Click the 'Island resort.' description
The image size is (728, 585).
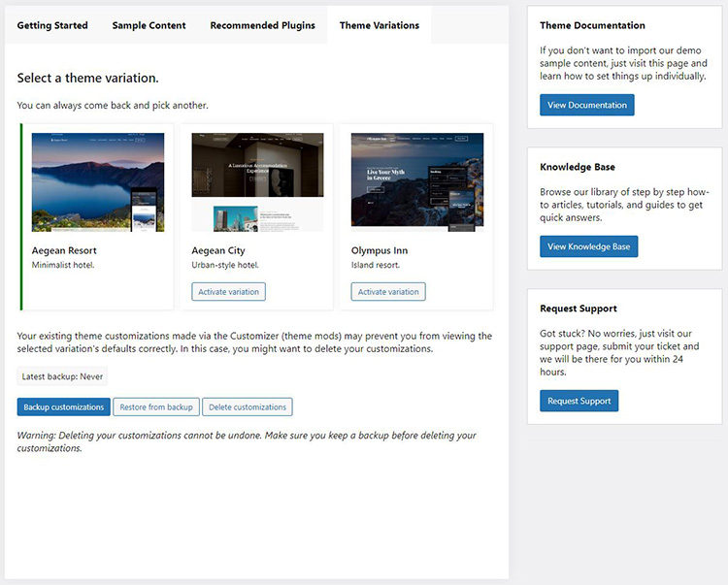pyautogui.click(x=375, y=265)
